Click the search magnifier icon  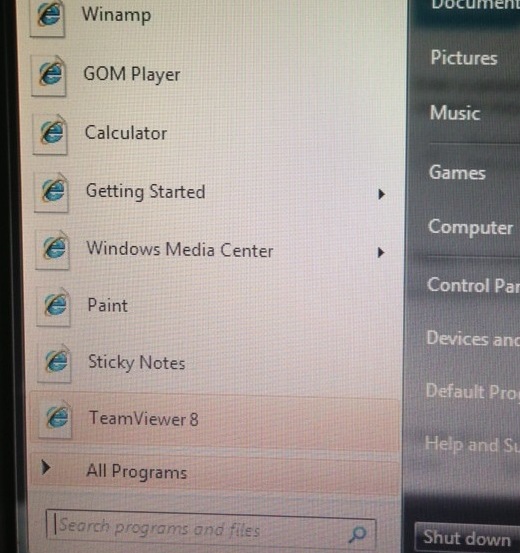click(357, 534)
